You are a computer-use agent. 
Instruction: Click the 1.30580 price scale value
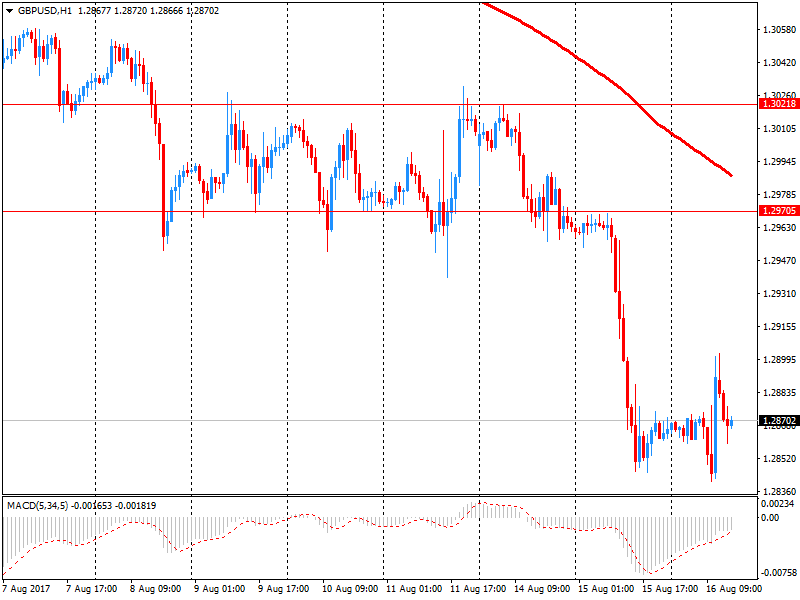point(779,30)
